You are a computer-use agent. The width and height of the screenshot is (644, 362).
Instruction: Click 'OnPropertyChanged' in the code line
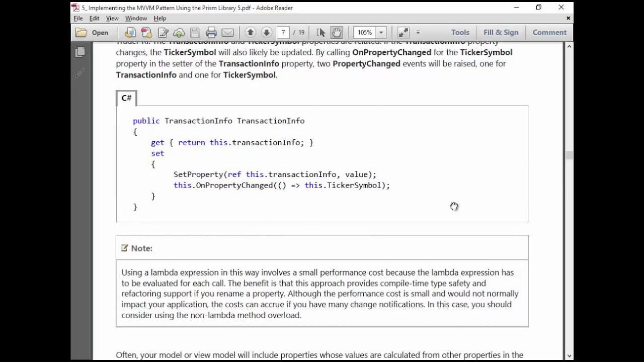coord(234,186)
